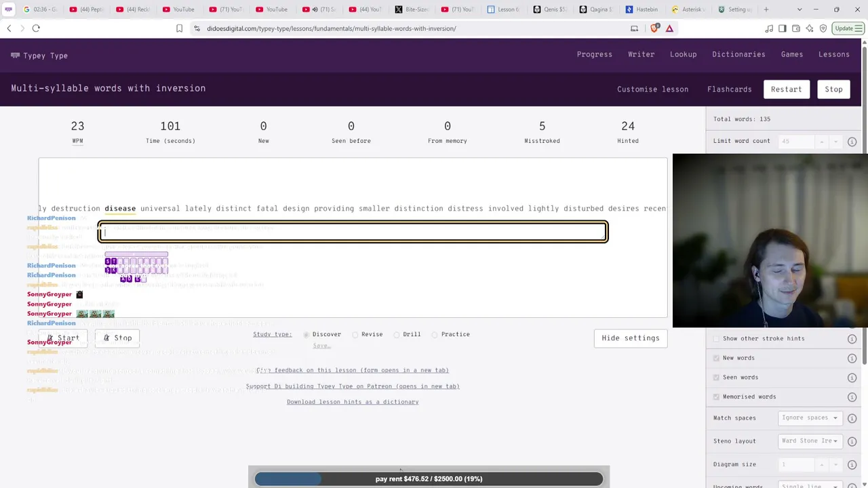The height and width of the screenshot is (488, 868).
Task: Open the Writer nav item
Action: 642,54
